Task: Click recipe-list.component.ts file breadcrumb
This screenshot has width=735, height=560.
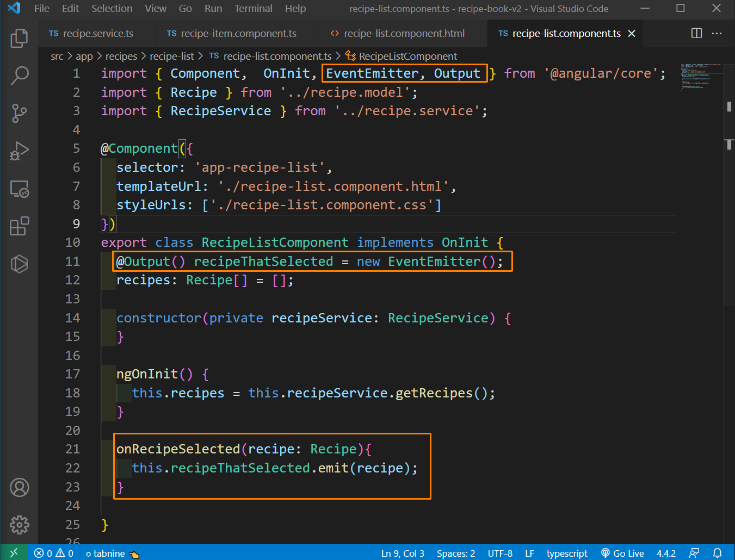Action: [270, 57]
